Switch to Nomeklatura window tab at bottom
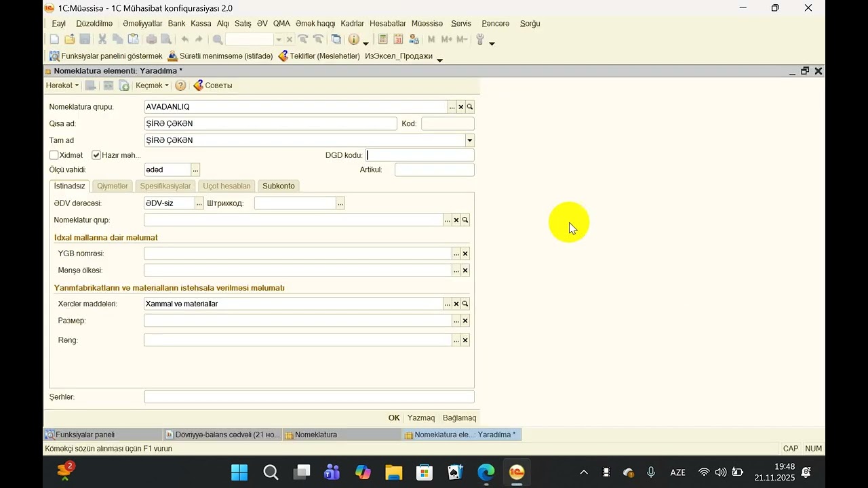The height and width of the screenshot is (488, 868). point(342,434)
